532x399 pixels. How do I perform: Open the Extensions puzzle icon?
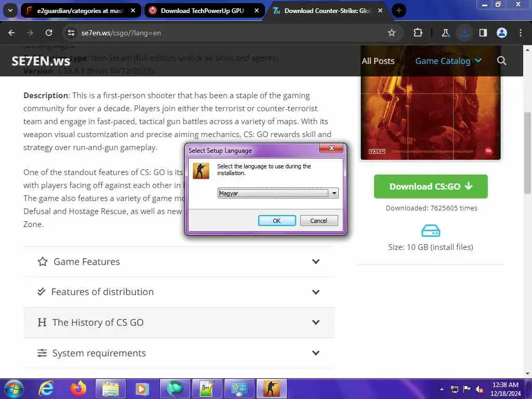click(418, 33)
